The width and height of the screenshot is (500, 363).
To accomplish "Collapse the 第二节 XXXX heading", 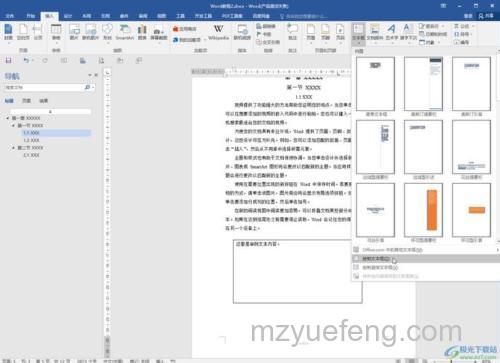I will tap(13, 147).
